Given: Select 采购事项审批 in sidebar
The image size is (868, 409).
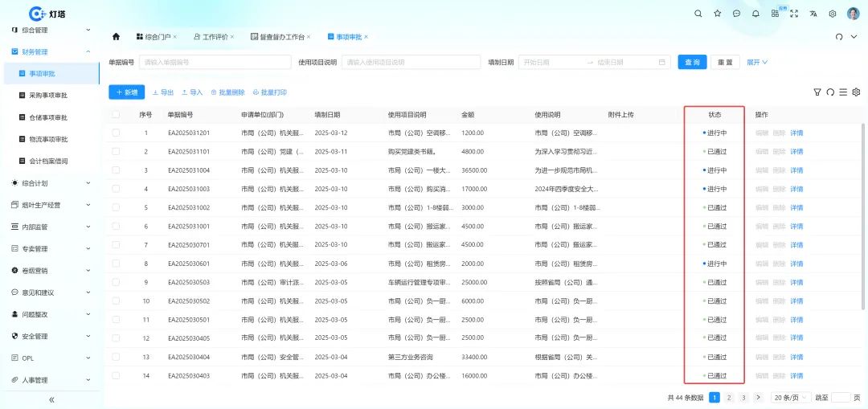Looking at the screenshot, I should click(51, 95).
